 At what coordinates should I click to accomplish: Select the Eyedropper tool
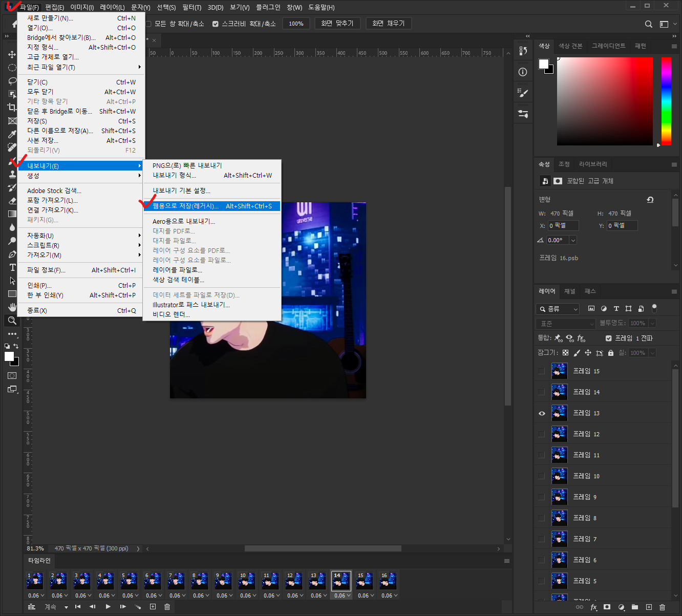pyautogui.click(x=12, y=134)
